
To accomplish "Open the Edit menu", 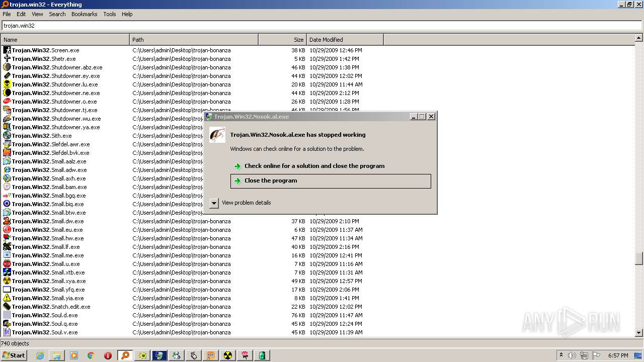I will pos(21,14).
